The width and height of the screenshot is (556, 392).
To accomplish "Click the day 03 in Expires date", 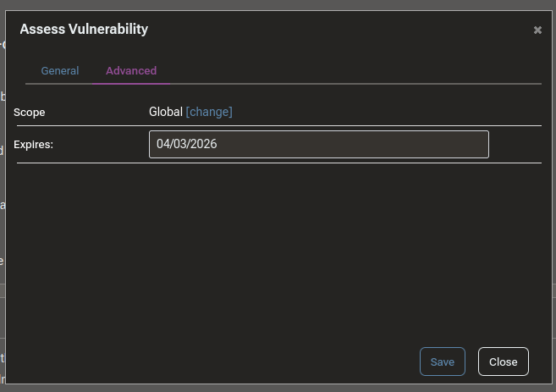I will [x=181, y=144].
